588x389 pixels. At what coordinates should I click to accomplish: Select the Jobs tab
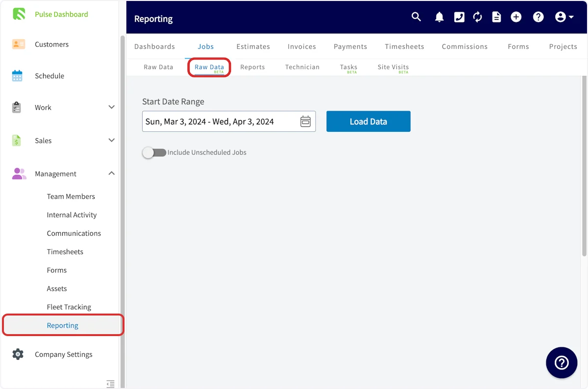tap(206, 47)
